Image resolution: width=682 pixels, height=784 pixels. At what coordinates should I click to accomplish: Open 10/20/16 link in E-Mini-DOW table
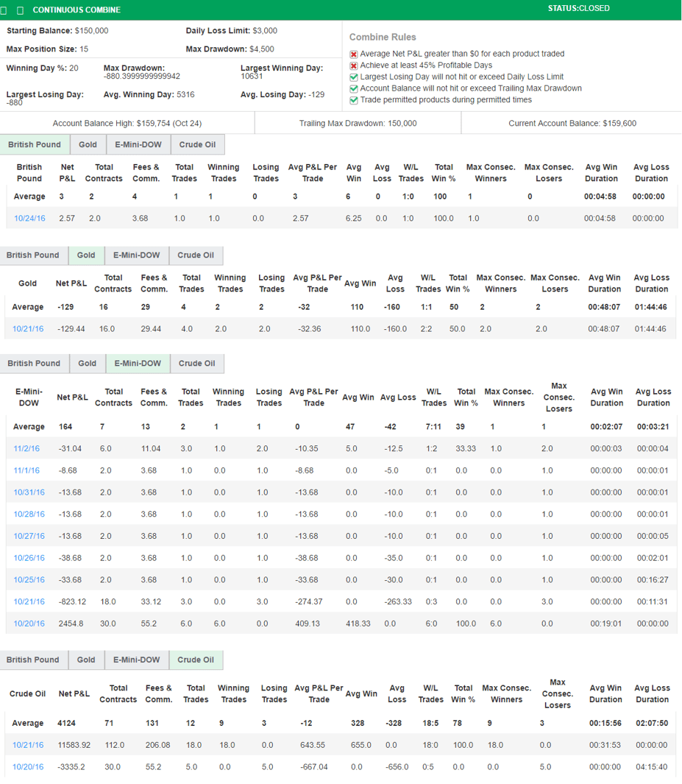point(29,624)
